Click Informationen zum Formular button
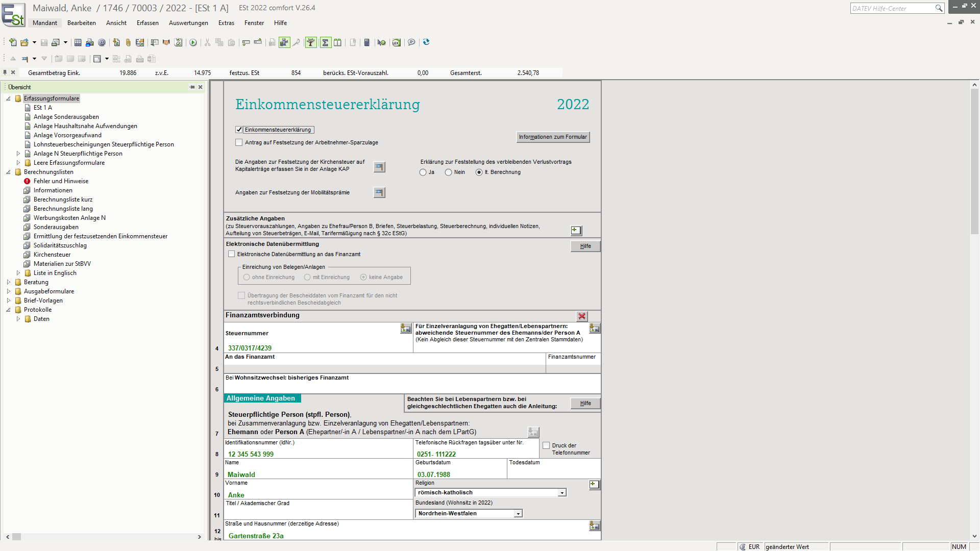This screenshot has height=551, width=980. (553, 137)
